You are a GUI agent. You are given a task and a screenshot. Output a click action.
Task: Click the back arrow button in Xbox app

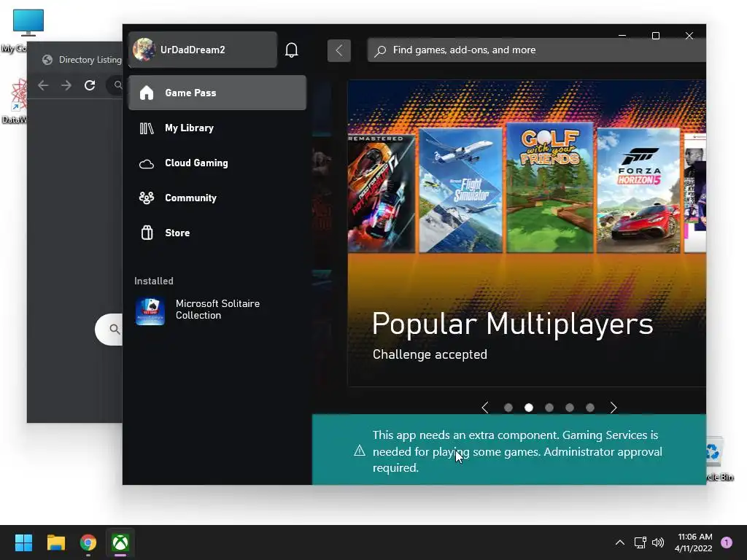click(x=338, y=50)
